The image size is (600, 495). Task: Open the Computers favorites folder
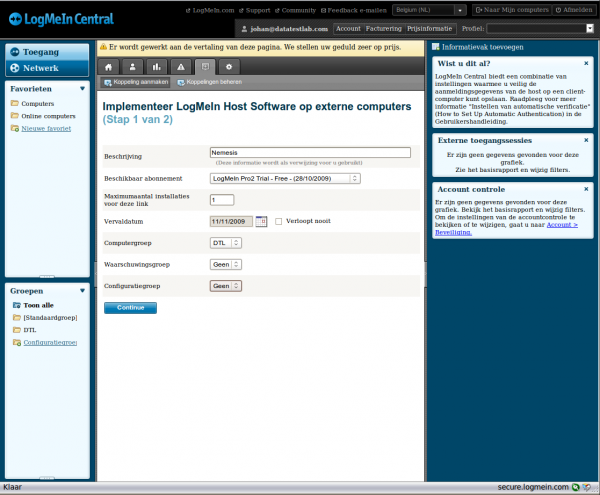[x=33, y=103]
